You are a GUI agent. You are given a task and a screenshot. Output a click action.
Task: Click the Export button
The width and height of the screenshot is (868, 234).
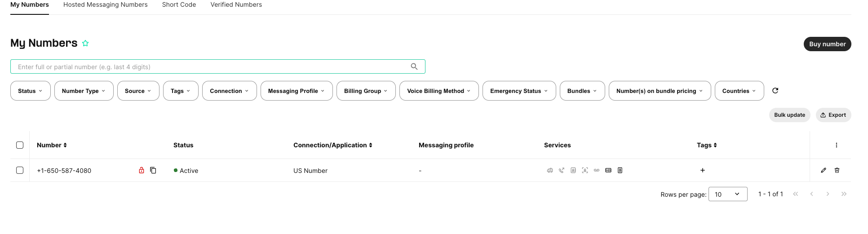(833, 115)
